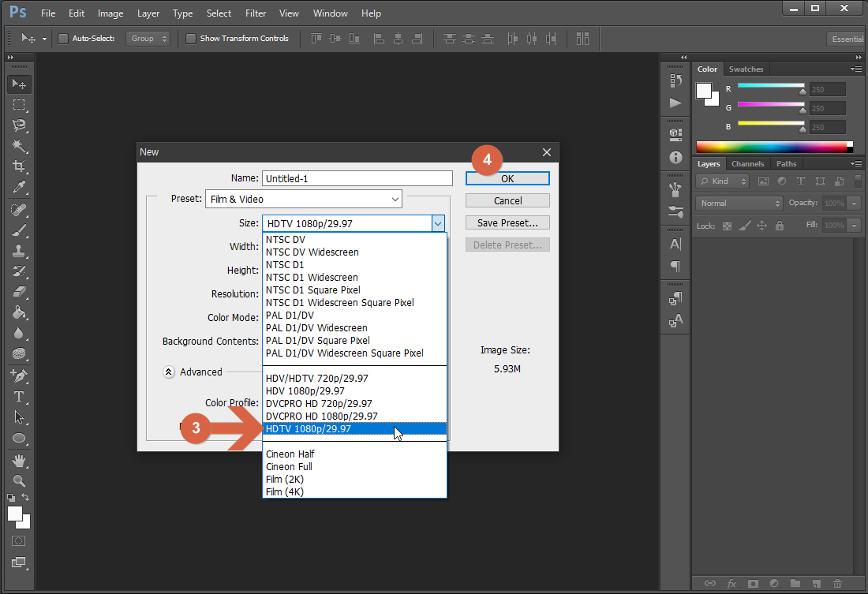Open Opacity dropdown arrow

click(x=854, y=204)
